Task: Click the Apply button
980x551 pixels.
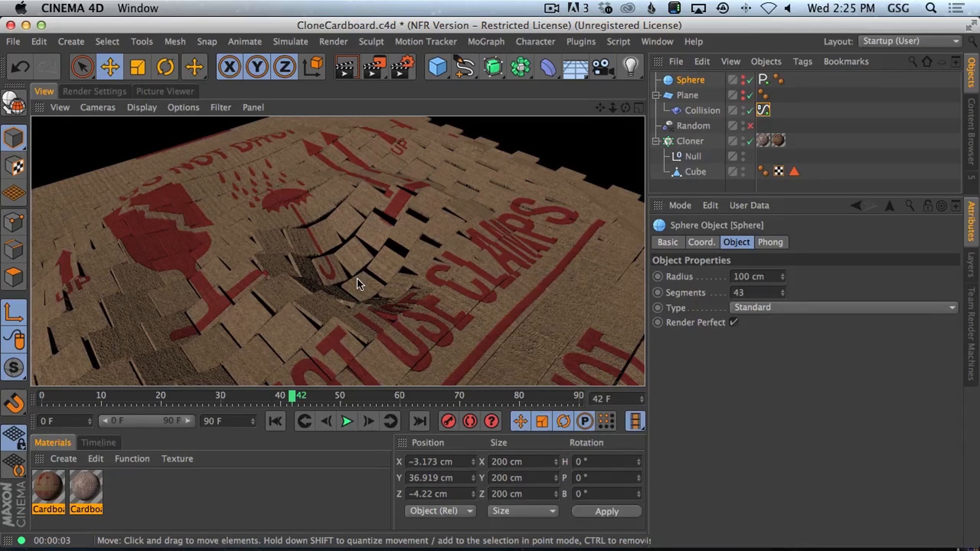Action: tap(606, 511)
